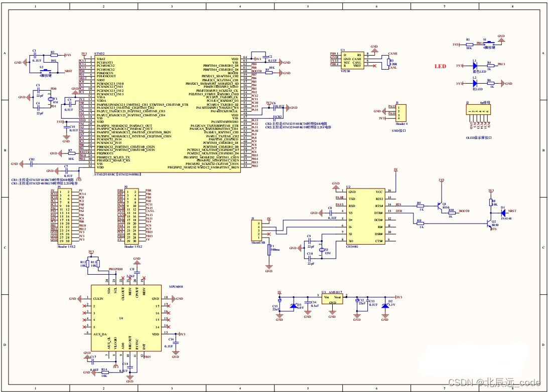Select the S2 reset push button
Image resolution: width=548 pixels, height=392 pixels.
[x=46, y=71]
